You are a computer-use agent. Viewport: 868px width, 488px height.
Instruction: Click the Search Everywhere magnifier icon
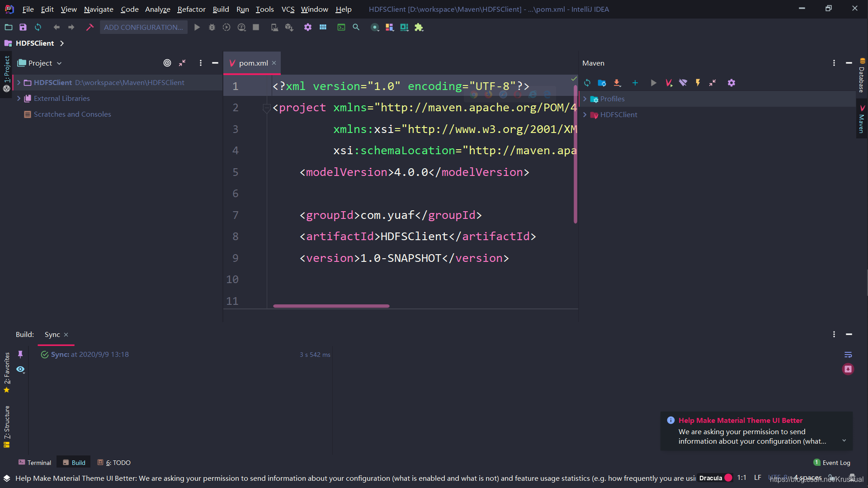(x=356, y=27)
